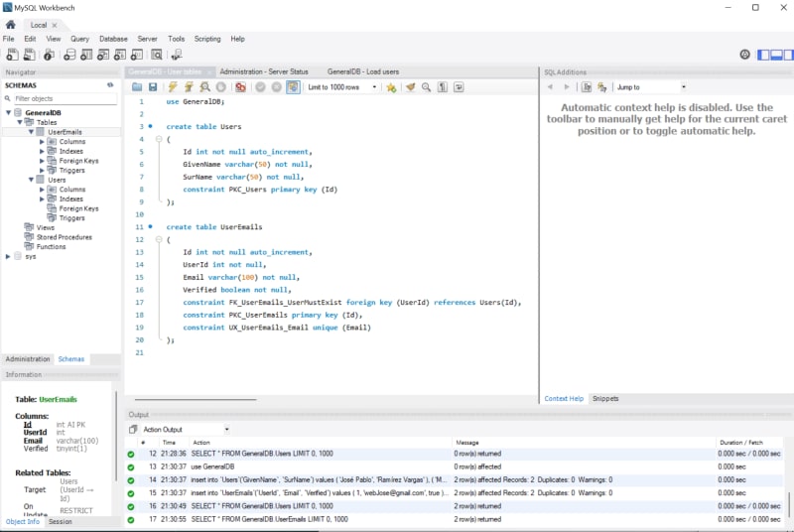Open Workbench preferences gear icon
The width and height of the screenshot is (794, 532).
point(745,55)
